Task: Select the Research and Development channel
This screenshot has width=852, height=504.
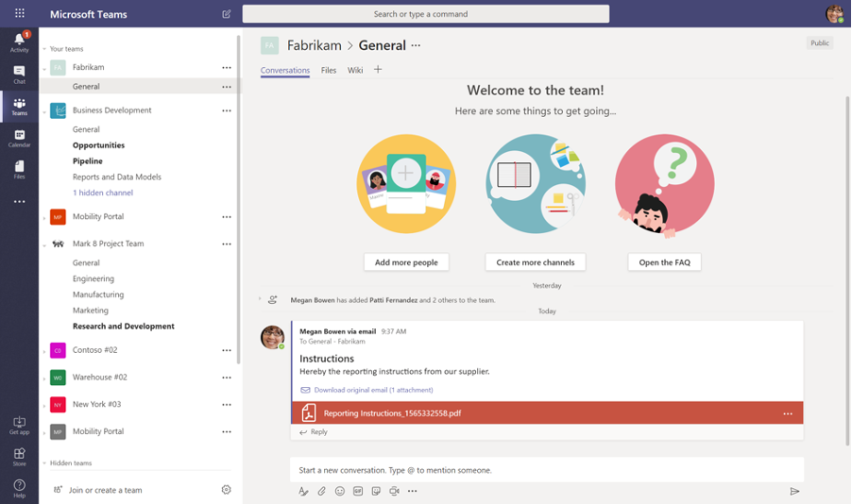Action: pos(124,327)
